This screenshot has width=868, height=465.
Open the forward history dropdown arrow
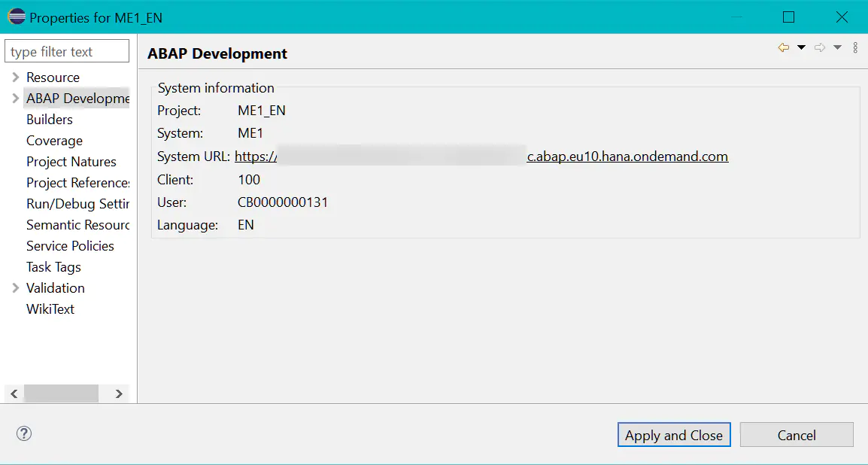(x=837, y=47)
